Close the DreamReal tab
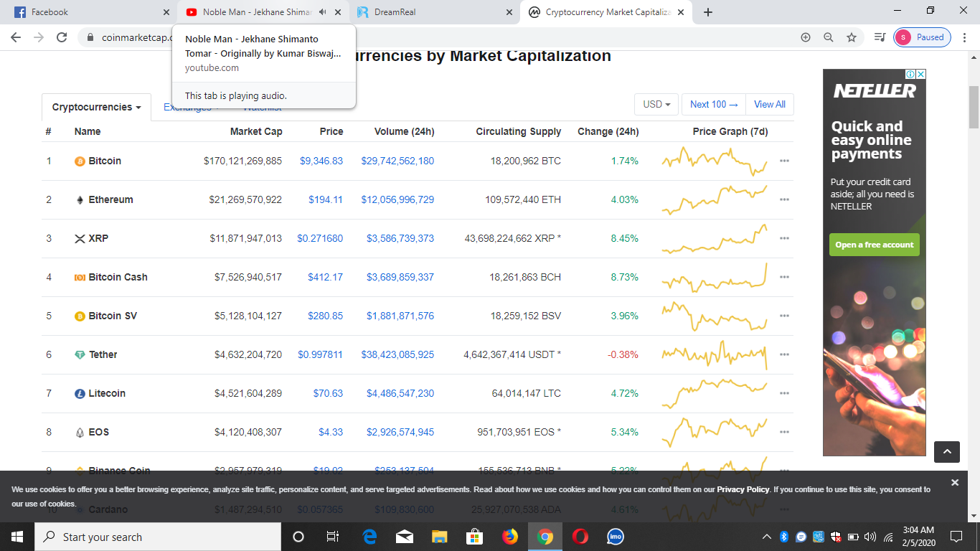This screenshot has height=551, width=980. click(x=509, y=12)
